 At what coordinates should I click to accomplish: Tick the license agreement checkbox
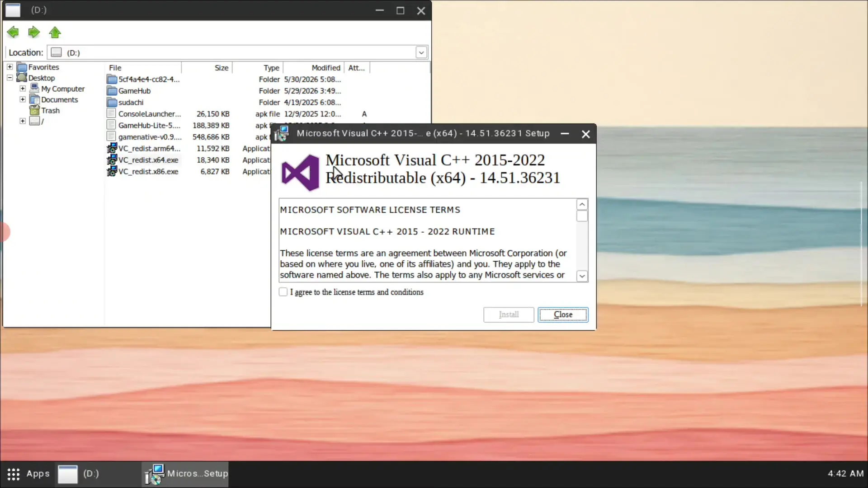coord(283,292)
